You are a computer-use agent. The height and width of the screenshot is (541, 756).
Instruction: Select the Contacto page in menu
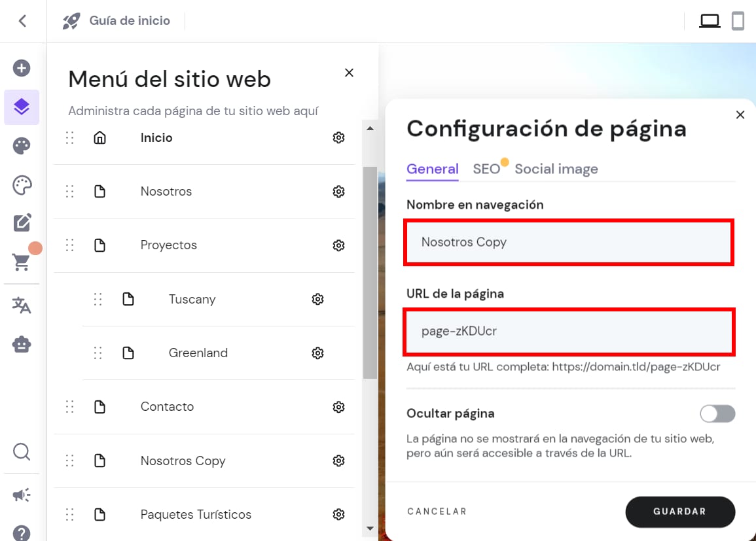(167, 407)
